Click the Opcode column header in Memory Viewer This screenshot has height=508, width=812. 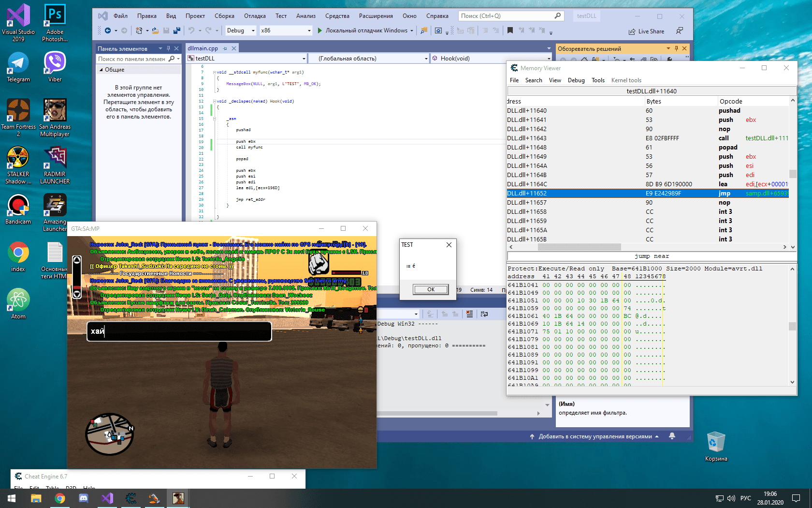(x=753, y=102)
